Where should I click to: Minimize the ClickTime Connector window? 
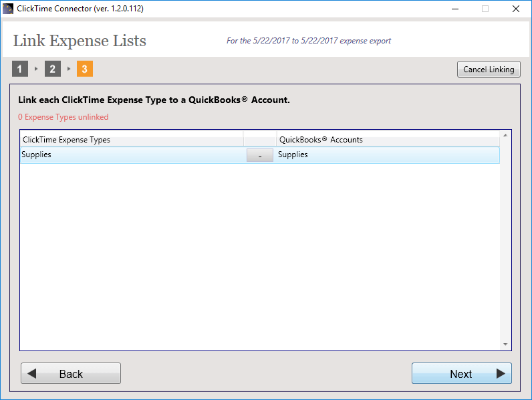pos(455,9)
